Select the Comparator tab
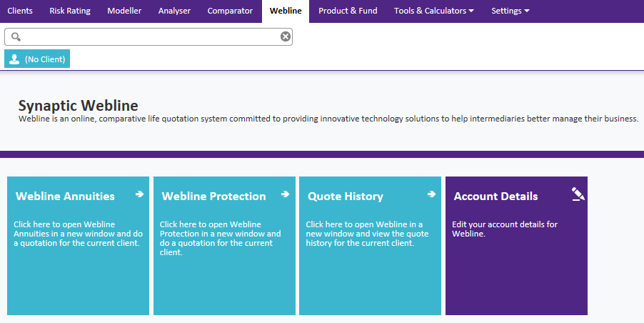The width and height of the screenshot is (644, 323). click(230, 11)
